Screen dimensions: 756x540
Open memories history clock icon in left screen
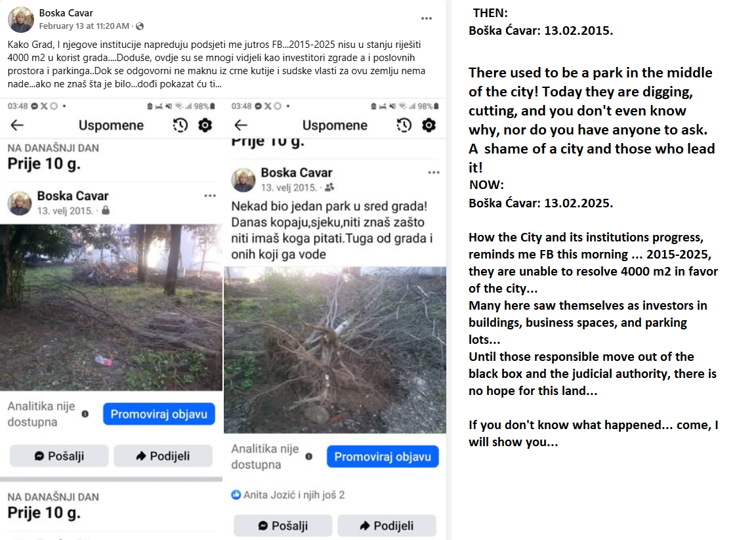tap(180, 125)
